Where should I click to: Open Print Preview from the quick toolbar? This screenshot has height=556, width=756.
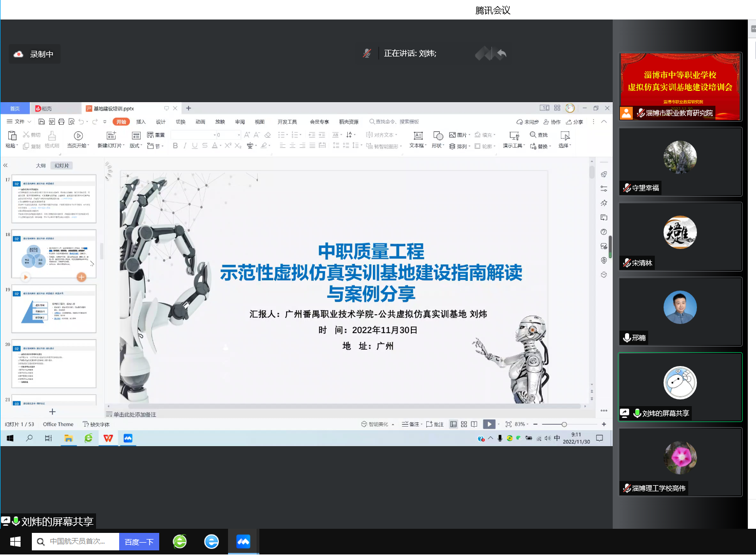[x=71, y=122]
